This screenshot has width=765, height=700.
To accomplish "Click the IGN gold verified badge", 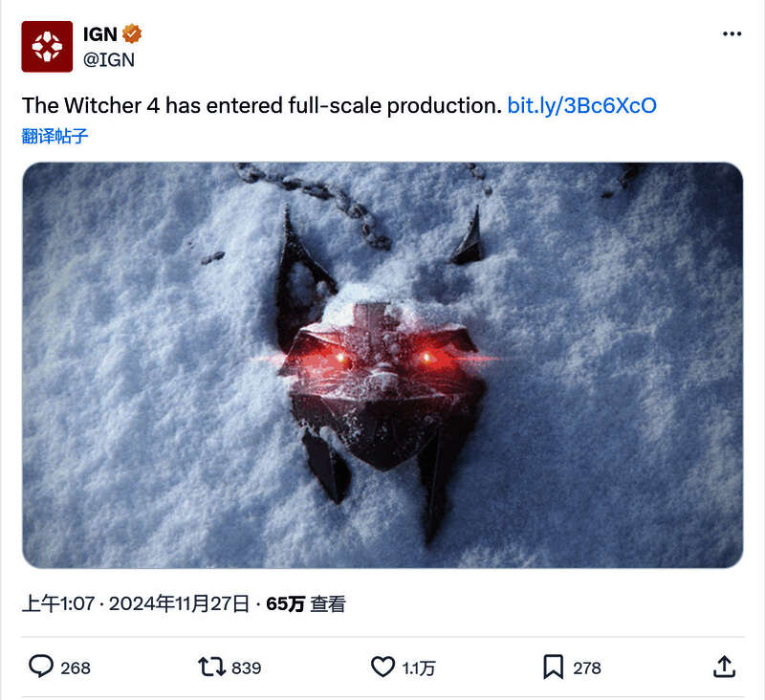I will click(130, 32).
